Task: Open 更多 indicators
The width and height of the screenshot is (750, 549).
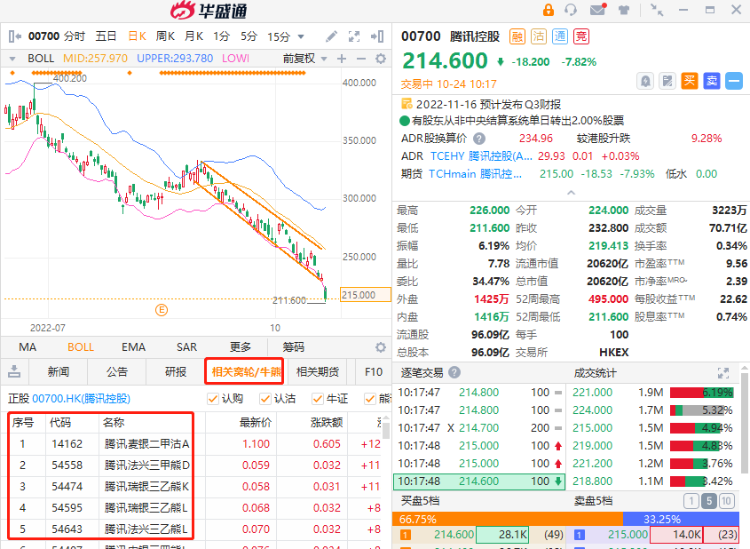Action: (240, 347)
